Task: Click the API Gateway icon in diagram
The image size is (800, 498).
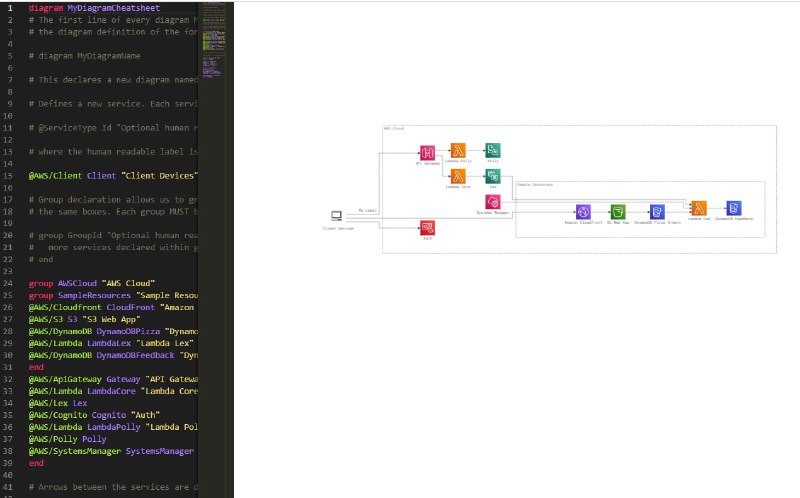Action: pos(427,153)
